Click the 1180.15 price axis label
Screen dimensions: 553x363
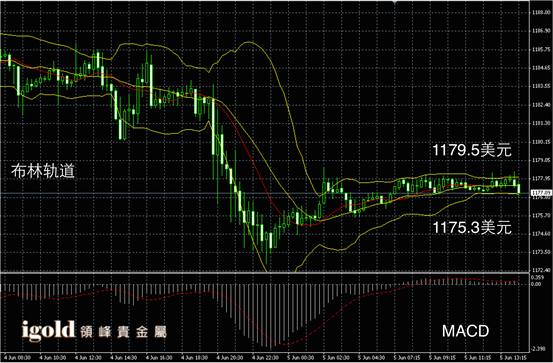tap(541, 142)
